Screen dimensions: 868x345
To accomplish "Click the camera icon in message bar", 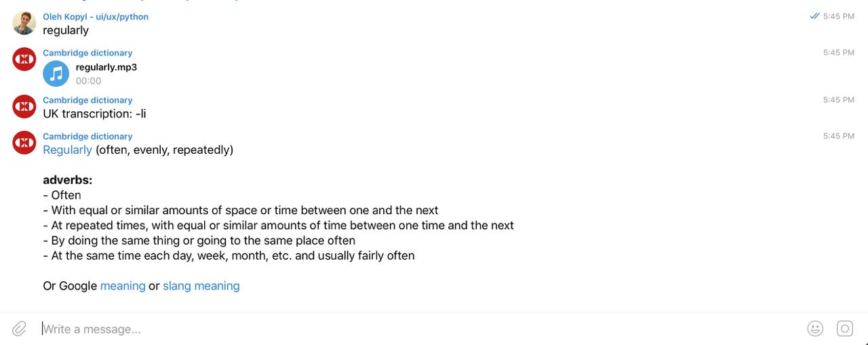I will (844, 329).
